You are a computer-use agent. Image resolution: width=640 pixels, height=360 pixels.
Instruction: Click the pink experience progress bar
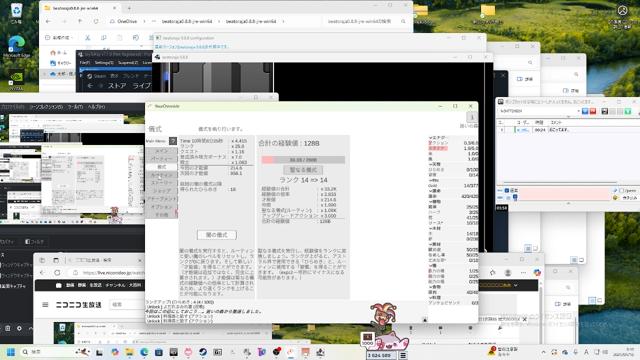(303, 160)
